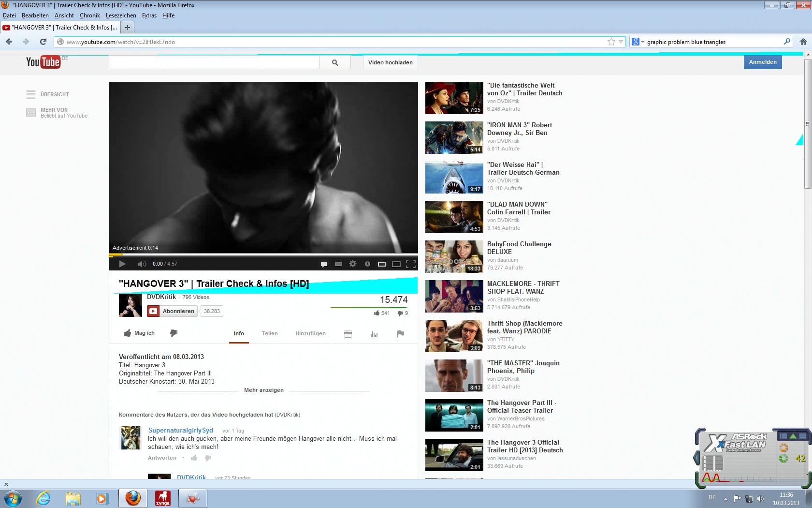812x508 pixels.
Task: Open the Bearbeiten menu
Action: pos(35,15)
